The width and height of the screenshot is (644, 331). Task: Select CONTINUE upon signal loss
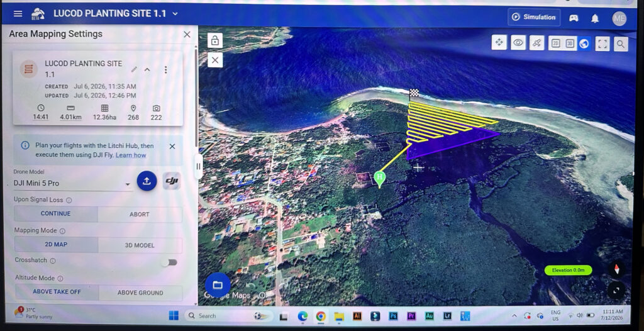(x=56, y=214)
